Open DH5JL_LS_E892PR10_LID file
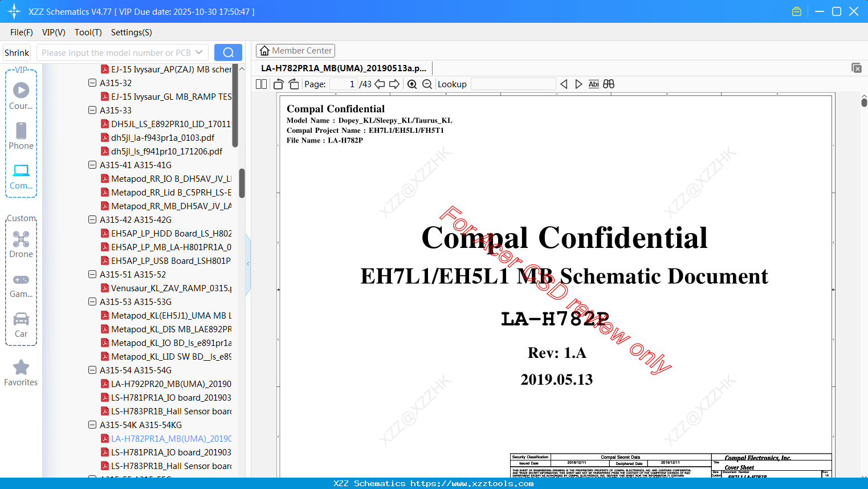The width and height of the screenshot is (868, 489). tap(166, 124)
